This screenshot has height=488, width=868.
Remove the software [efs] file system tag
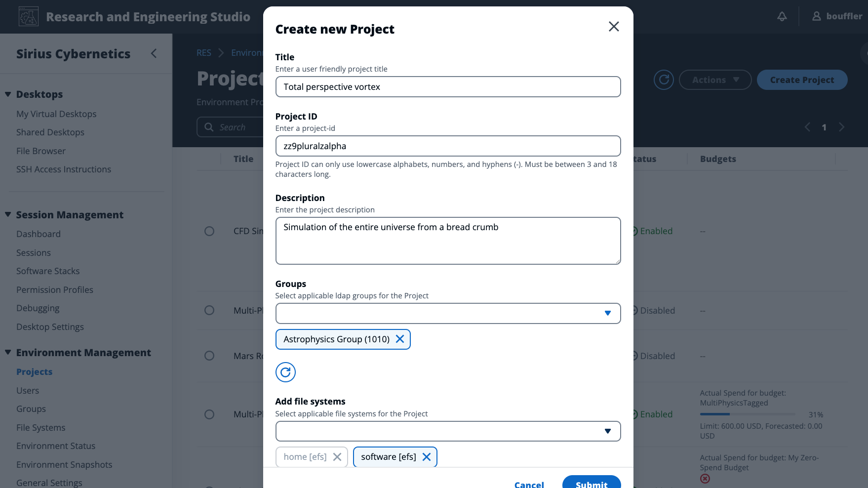[x=427, y=457]
